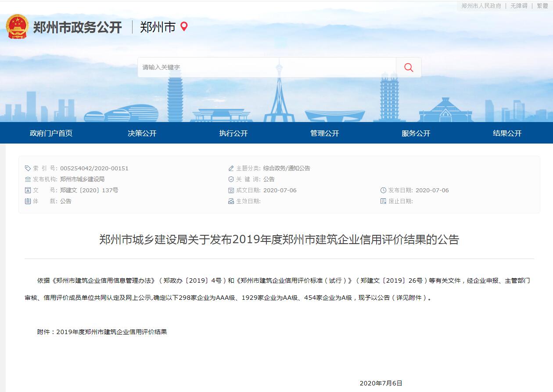Switch to the 服务公开 section

tap(416, 133)
